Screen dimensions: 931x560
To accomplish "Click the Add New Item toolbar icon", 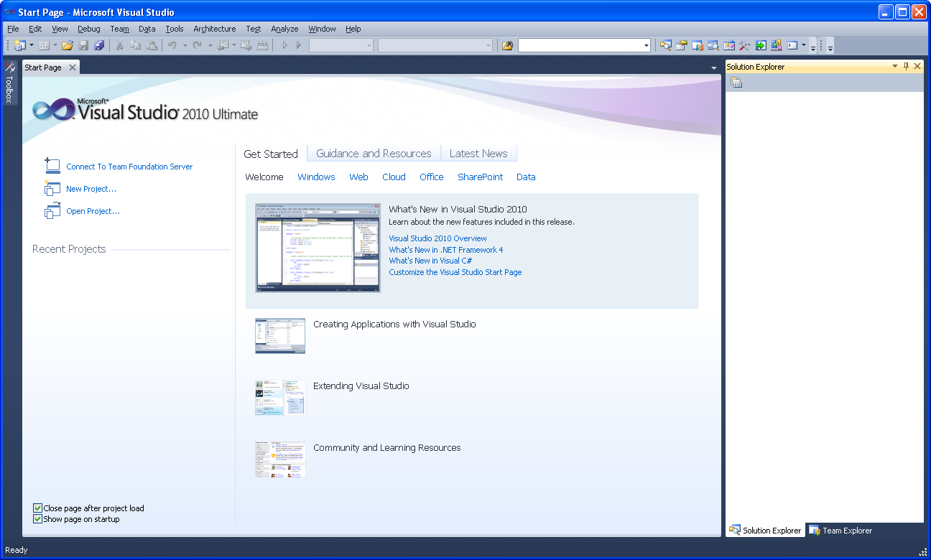I will [44, 45].
